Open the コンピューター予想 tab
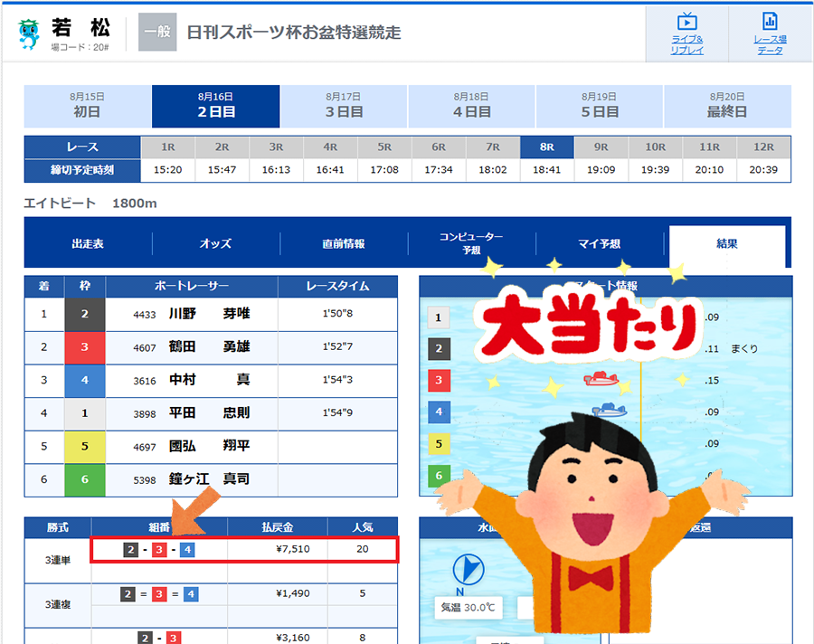Viewport: 814px width, 644px height. pos(471,243)
